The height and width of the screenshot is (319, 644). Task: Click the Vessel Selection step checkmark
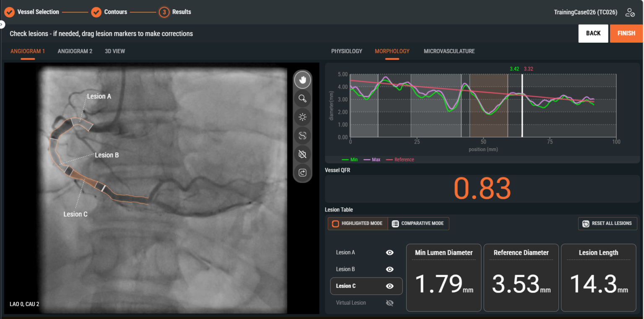pos(9,12)
